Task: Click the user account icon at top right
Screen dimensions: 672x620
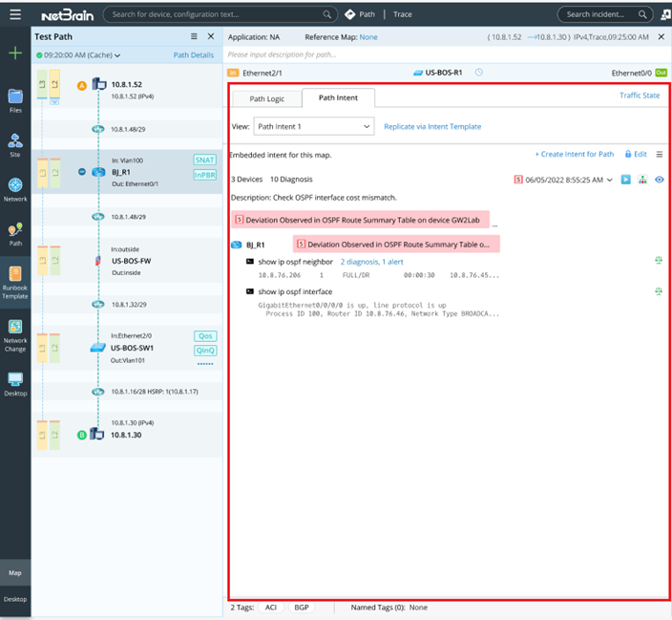Action: point(665,14)
